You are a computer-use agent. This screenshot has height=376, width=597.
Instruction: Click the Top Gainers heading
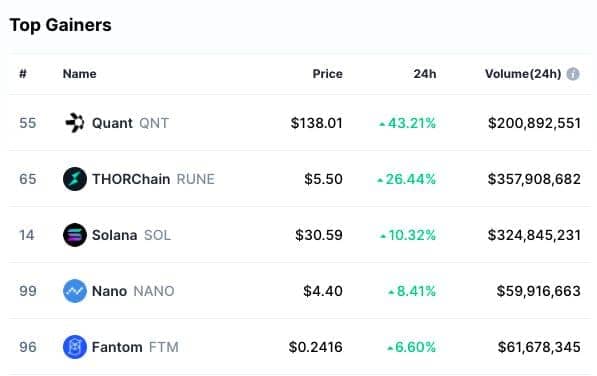click(61, 25)
